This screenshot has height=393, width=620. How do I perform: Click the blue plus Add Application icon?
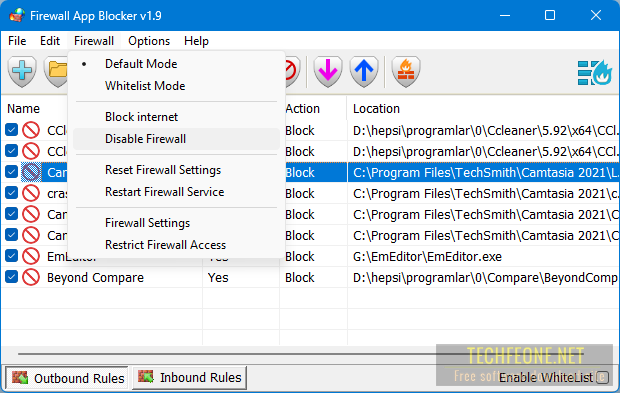[22, 71]
